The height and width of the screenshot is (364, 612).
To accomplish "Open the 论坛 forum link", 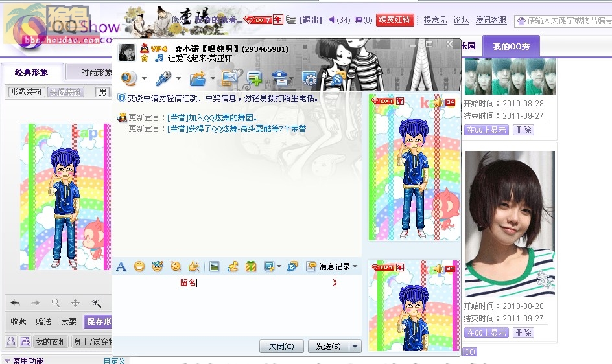I will pyautogui.click(x=461, y=20).
